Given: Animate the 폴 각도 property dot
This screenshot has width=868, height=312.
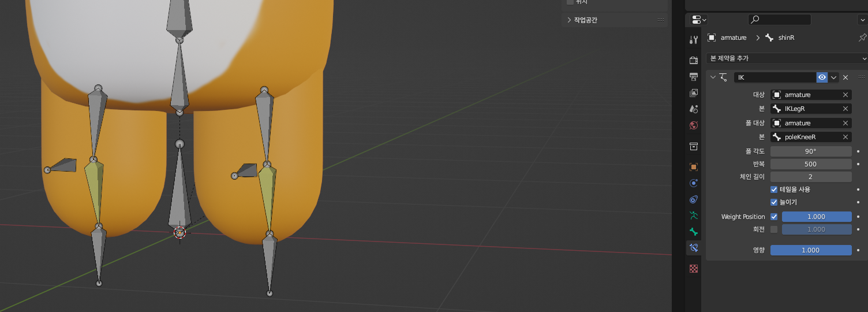Looking at the screenshot, I should click(859, 151).
